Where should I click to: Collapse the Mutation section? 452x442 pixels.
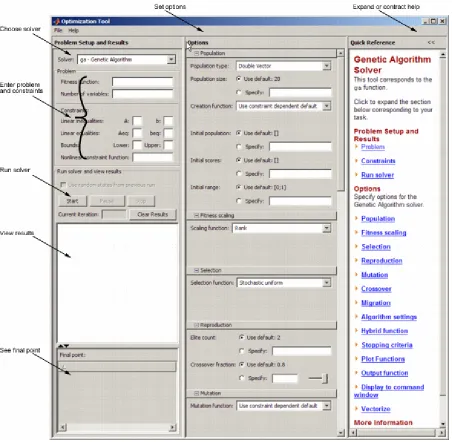(x=196, y=393)
